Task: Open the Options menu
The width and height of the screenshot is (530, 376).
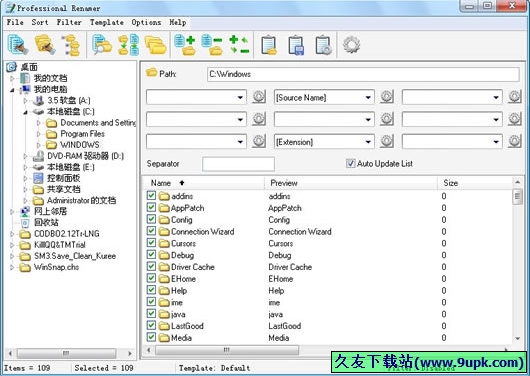Action: [x=146, y=22]
